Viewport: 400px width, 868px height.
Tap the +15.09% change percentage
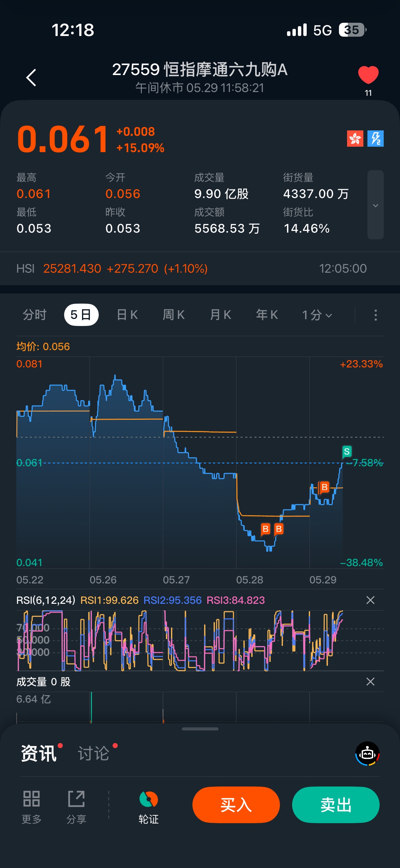(x=140, y=148)
